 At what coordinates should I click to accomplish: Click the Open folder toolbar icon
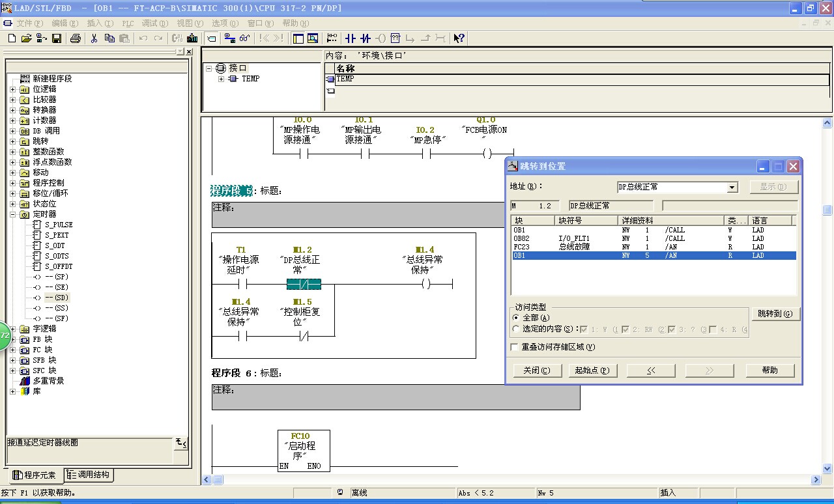tap(27, 38)
